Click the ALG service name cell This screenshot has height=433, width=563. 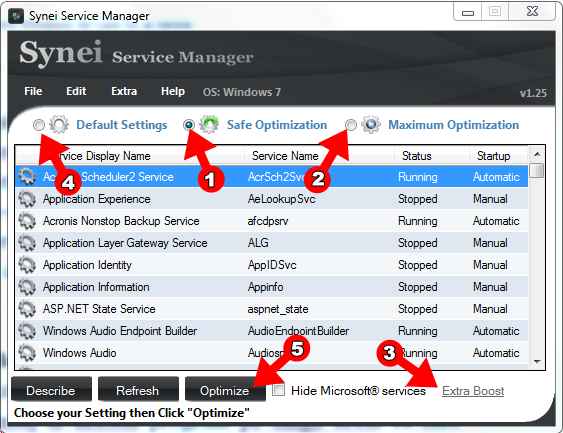pos(258,243)
